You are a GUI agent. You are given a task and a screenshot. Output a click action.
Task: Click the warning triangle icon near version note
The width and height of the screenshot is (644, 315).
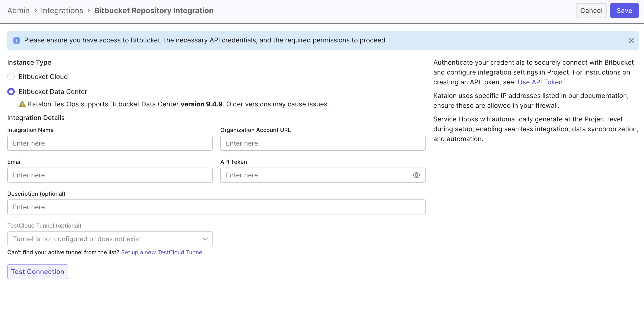22,104
